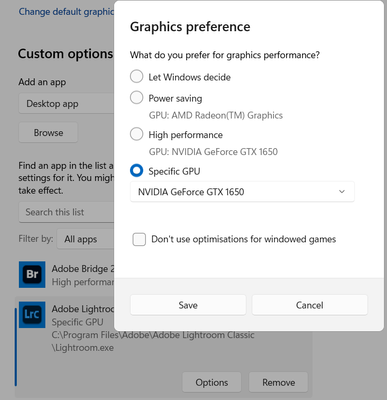This screenshot has width=387, height=400.
Task: Open the Desktop app dropdown
Action: (66, 104)
